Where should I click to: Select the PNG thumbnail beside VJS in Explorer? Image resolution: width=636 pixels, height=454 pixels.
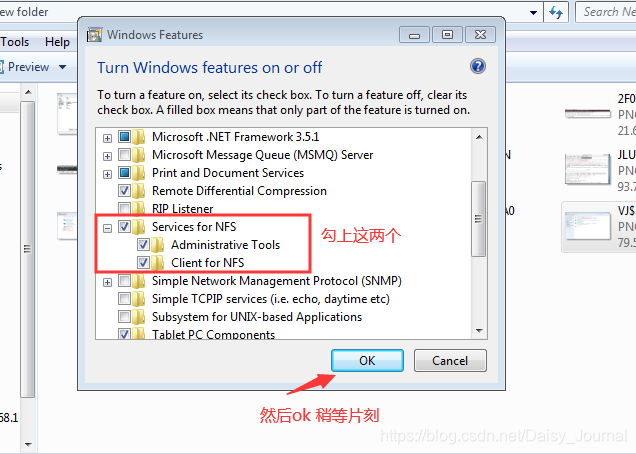point(587,226)
